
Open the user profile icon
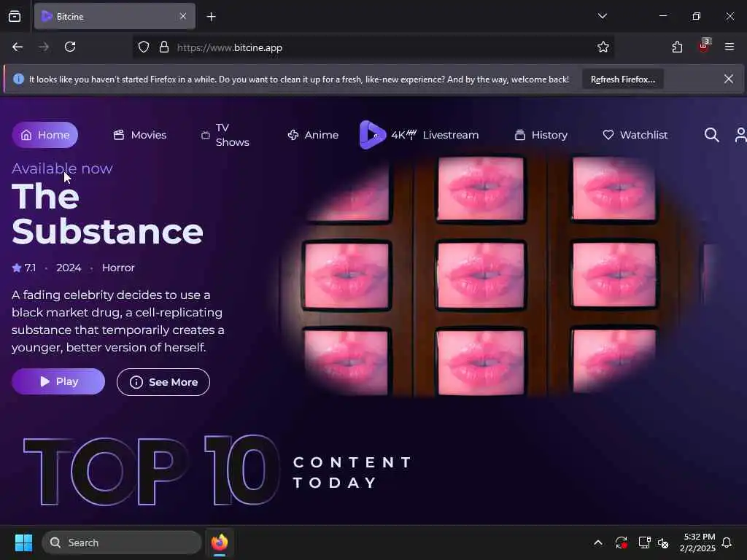pos(740,135)
